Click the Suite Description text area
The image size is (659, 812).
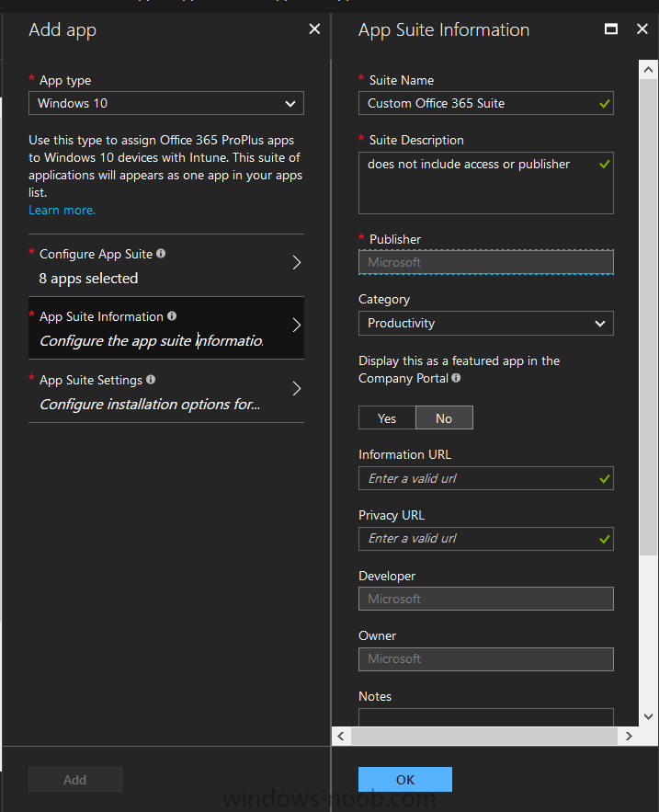(485, 183)
